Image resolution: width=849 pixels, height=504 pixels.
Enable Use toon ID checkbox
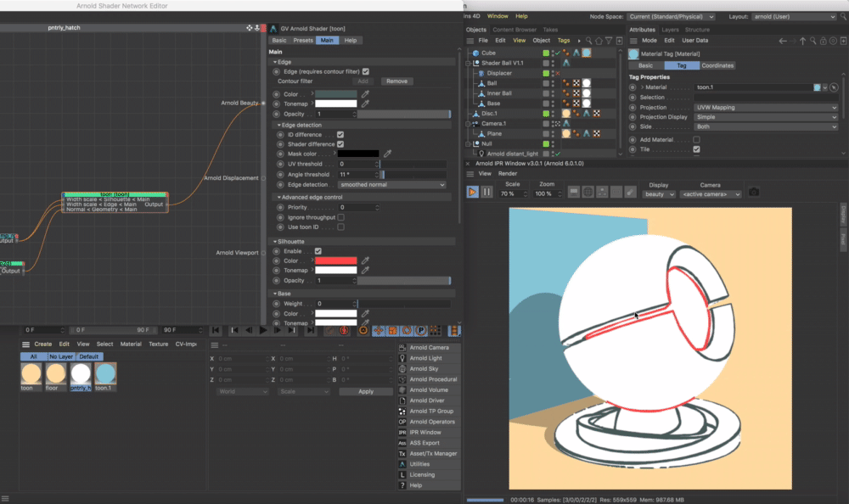tap(340, 227)
